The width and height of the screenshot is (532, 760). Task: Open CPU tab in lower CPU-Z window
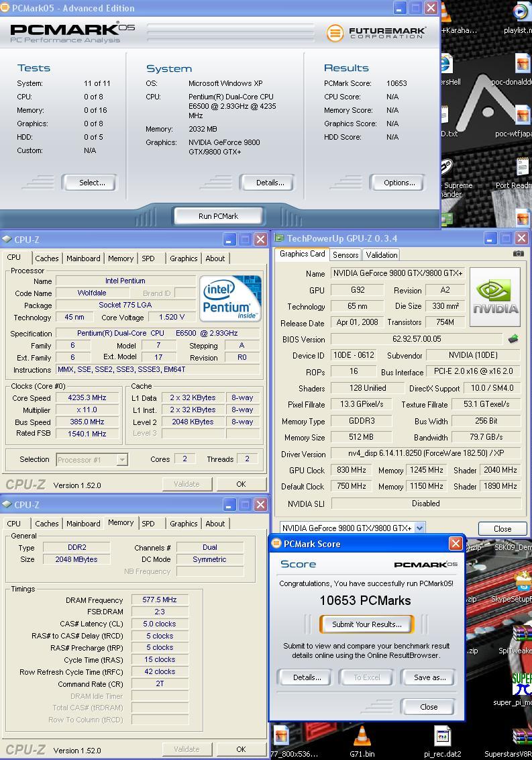[x=14, y=524]
